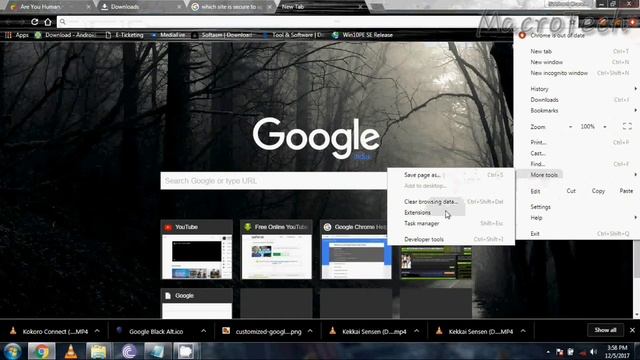640x360 pixels.
Task: Select Save page as in submenu
Action: [x=451, y=175]
